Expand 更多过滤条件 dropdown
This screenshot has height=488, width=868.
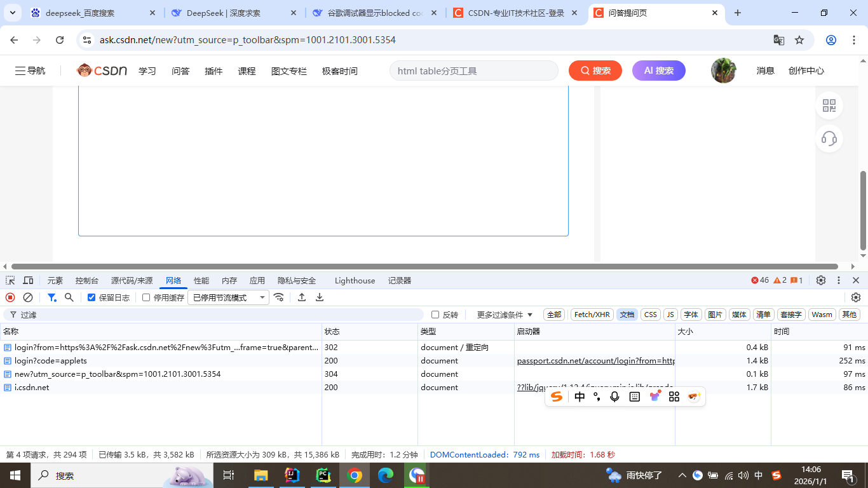coord(505,315)
